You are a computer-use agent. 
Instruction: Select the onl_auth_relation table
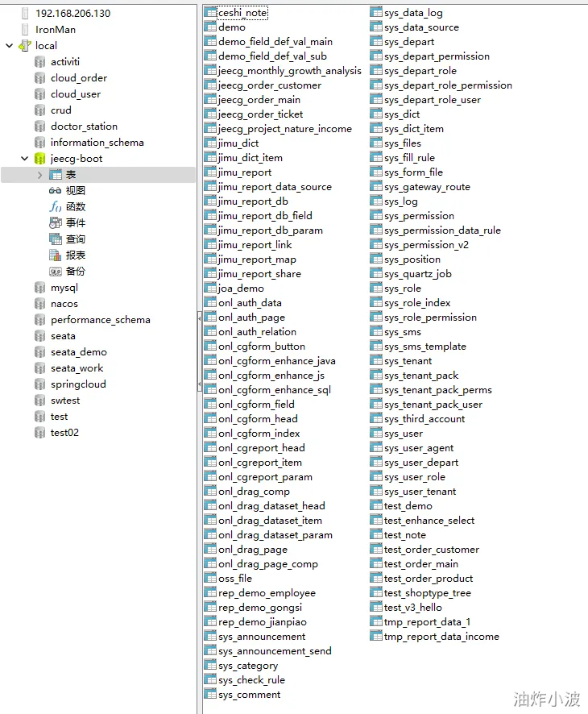(257, 332)
